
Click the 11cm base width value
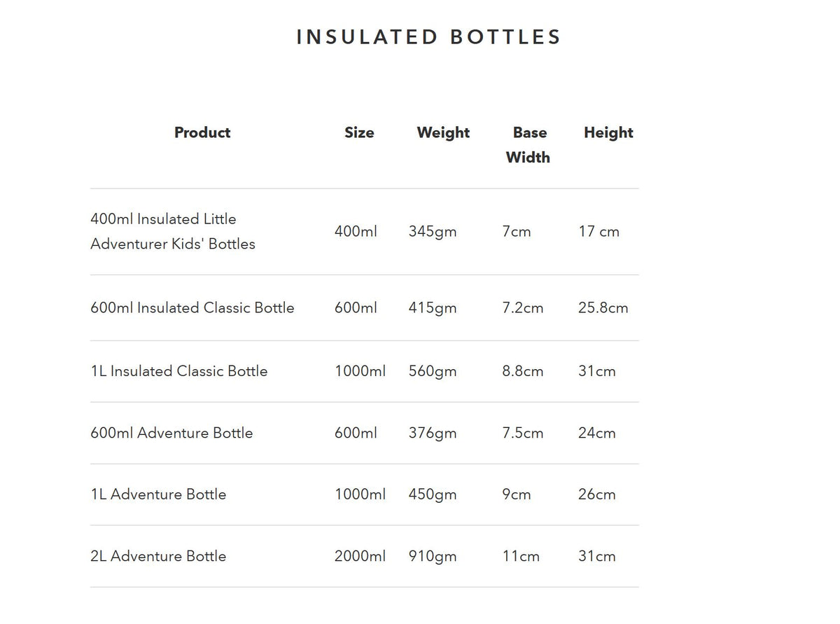click(x=521, y=556)
